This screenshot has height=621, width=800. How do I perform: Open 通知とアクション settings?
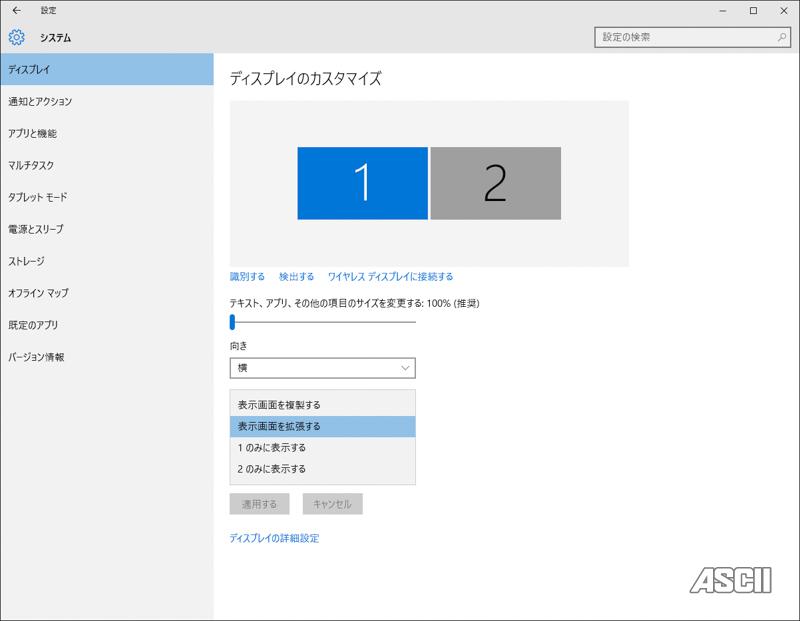(107, 102)
